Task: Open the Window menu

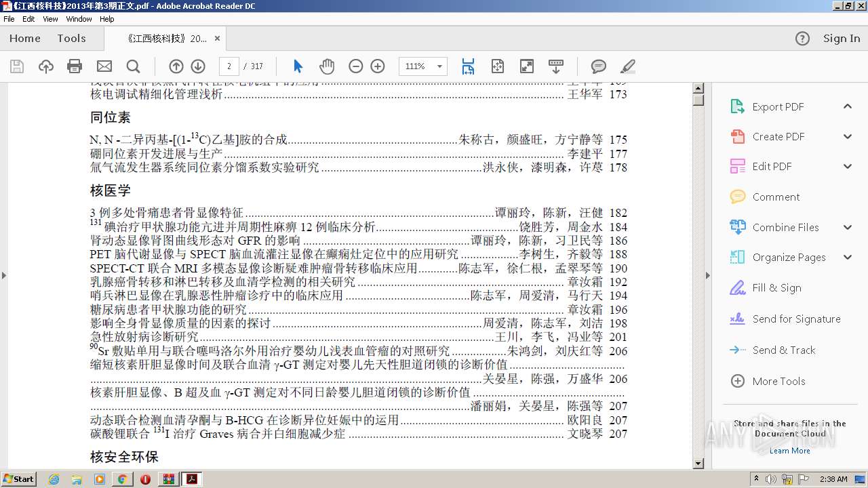Action: (79, 19)
